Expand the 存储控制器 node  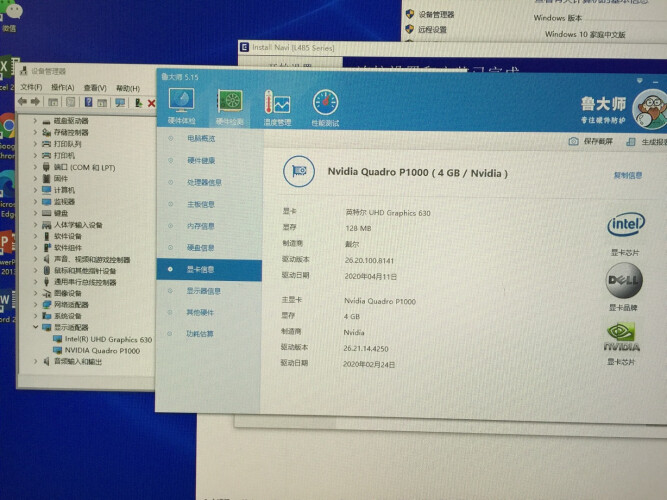[x=35, y=132]
